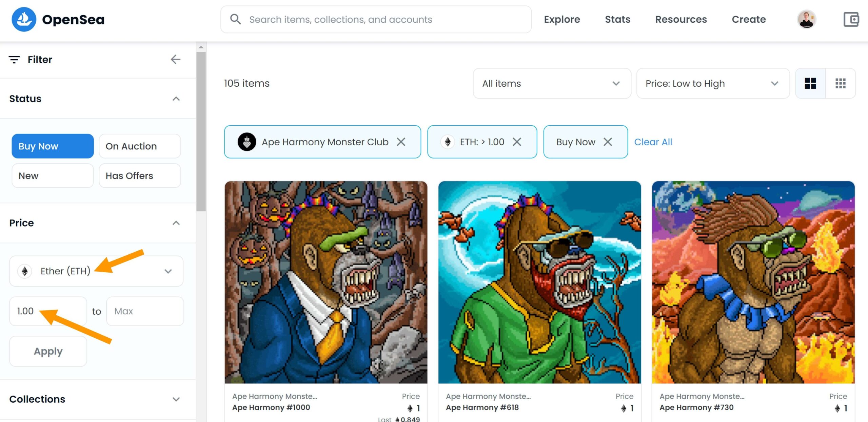
Task: Click the OpenSea ship logo
Action: 24,19
